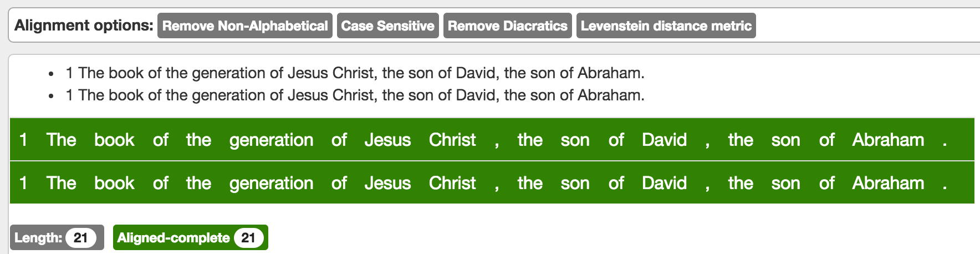
Task: Click the "Alignment options:" label
Action: (84, 26)
